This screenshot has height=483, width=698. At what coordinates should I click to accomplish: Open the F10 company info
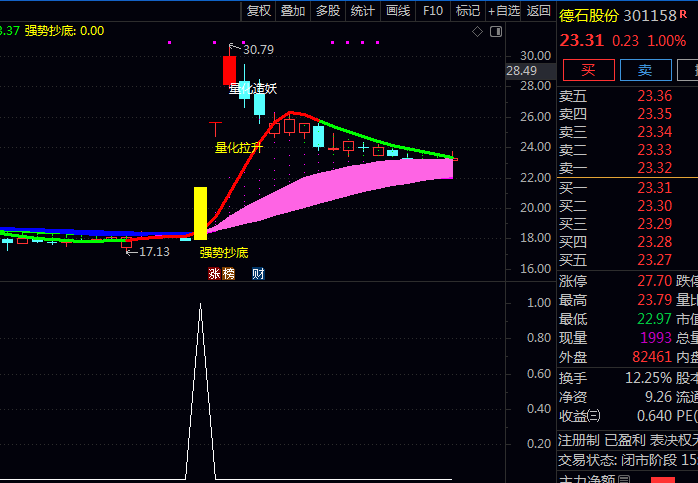(x=433, y=11)
